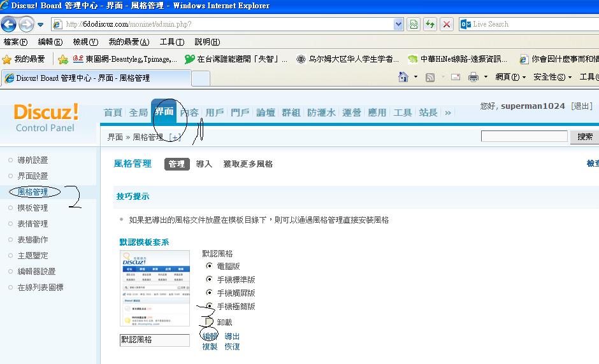
Task: Open the 編輯(E) menu
Action: (50, 42)
